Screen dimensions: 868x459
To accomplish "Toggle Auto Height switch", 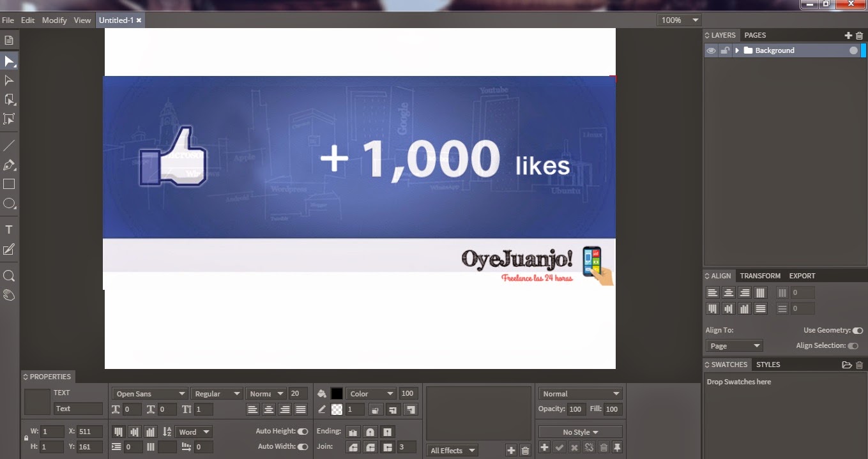I will tap(303, 432).
